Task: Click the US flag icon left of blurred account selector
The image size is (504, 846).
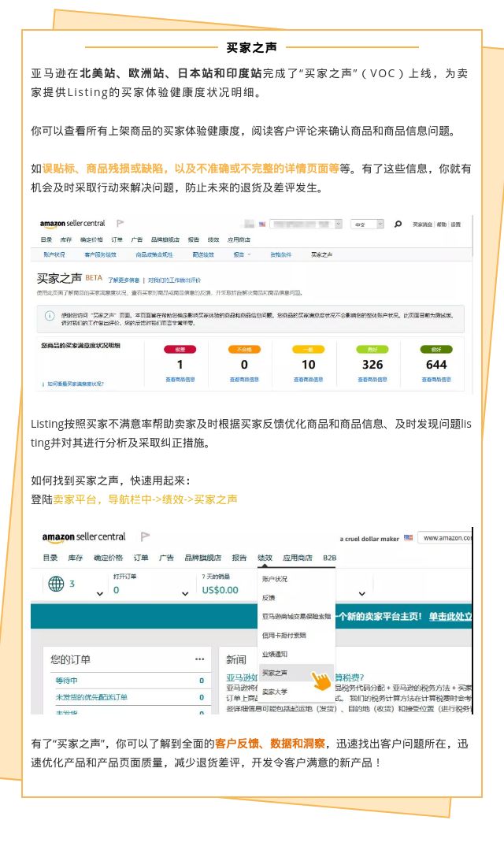Action: (262, 224)
